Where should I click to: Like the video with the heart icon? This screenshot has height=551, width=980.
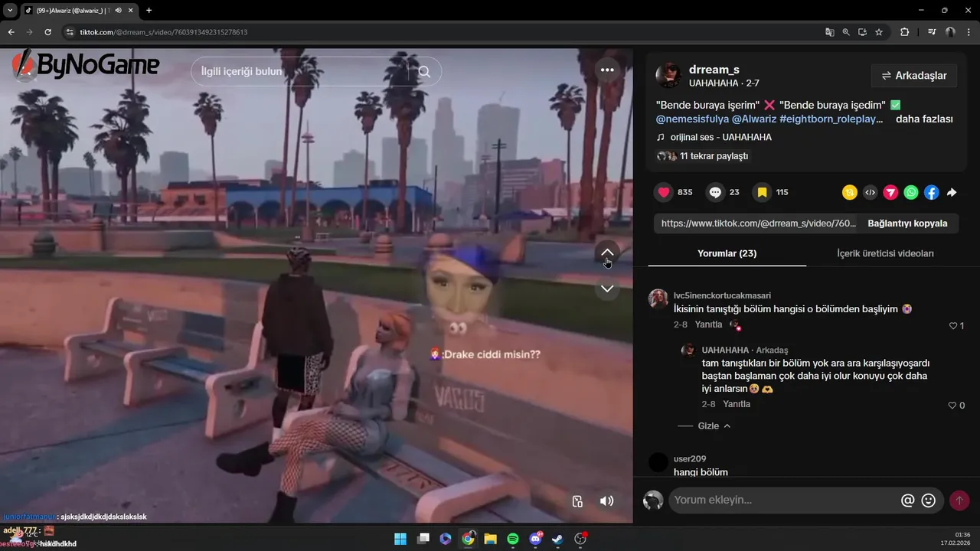pos(664,192)
